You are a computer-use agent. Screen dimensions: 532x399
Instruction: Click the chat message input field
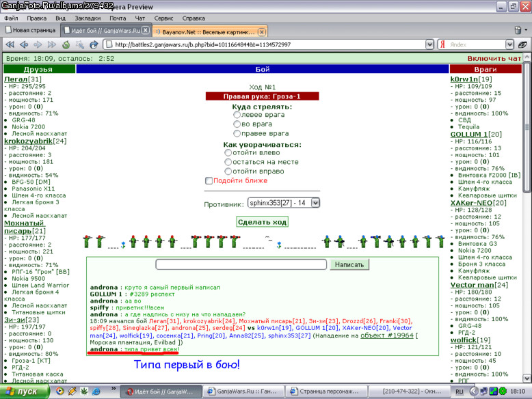pos(241,264)
